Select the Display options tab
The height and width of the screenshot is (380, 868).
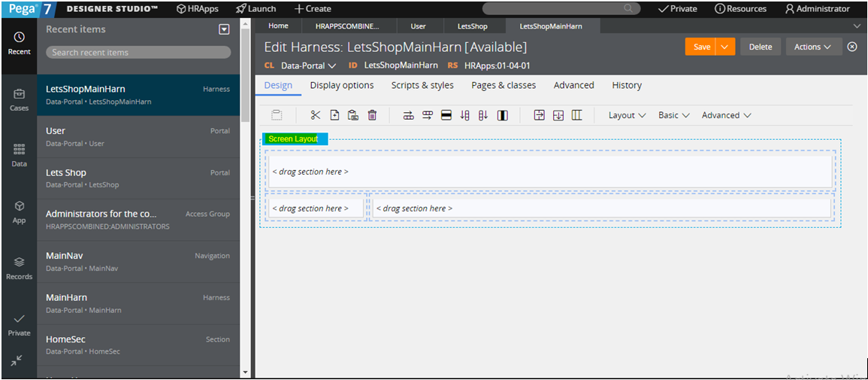(x=341, y=85)
